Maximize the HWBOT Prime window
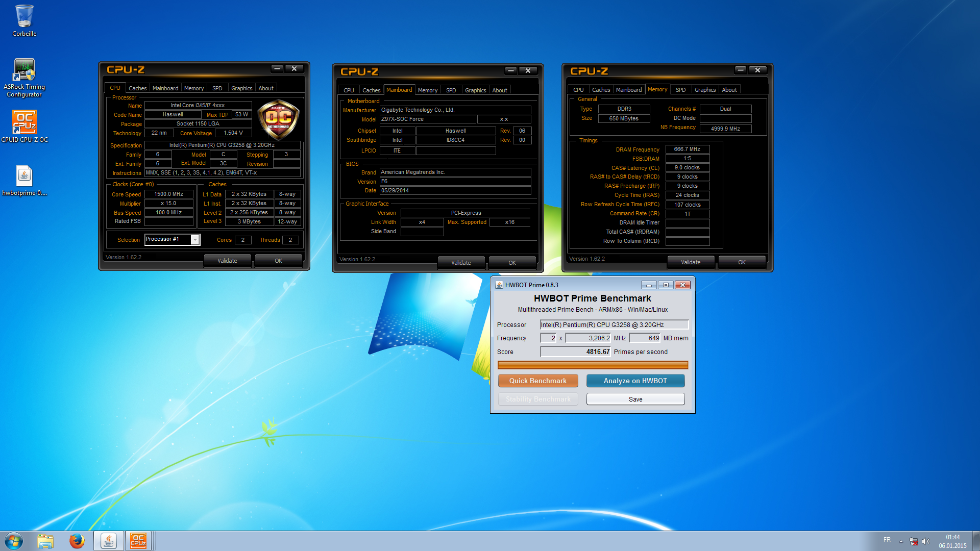The width and height of the screenshot is (980, 551). (x=666, y=285)
